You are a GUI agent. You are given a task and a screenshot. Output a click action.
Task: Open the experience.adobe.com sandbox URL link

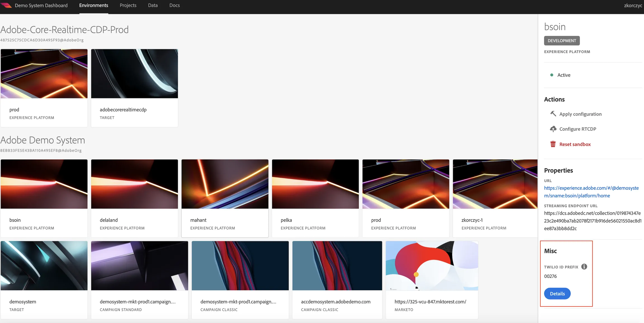pos(591,192)
